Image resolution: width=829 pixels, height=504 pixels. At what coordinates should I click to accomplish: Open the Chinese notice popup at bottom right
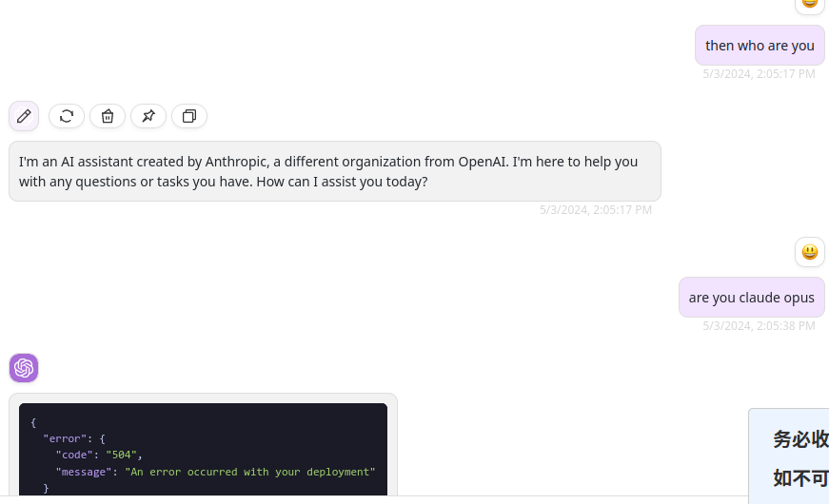point(789,456)
